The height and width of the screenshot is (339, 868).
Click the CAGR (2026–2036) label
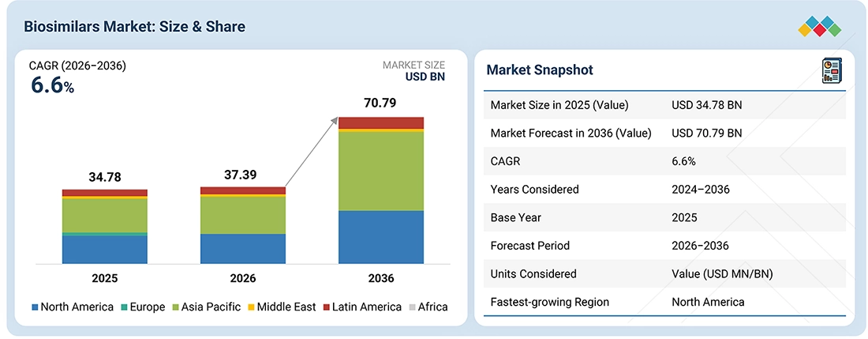pyautogui.click(x=77, y=66)
